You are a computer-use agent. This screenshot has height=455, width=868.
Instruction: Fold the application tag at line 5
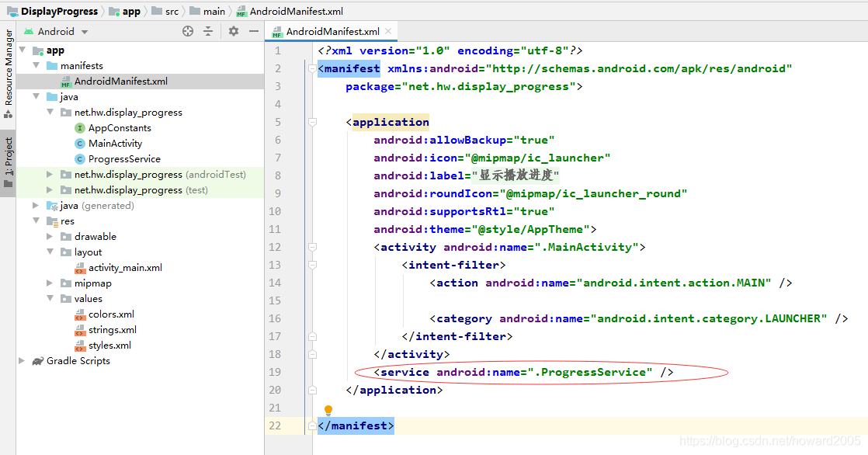click(x=312, y=122)
